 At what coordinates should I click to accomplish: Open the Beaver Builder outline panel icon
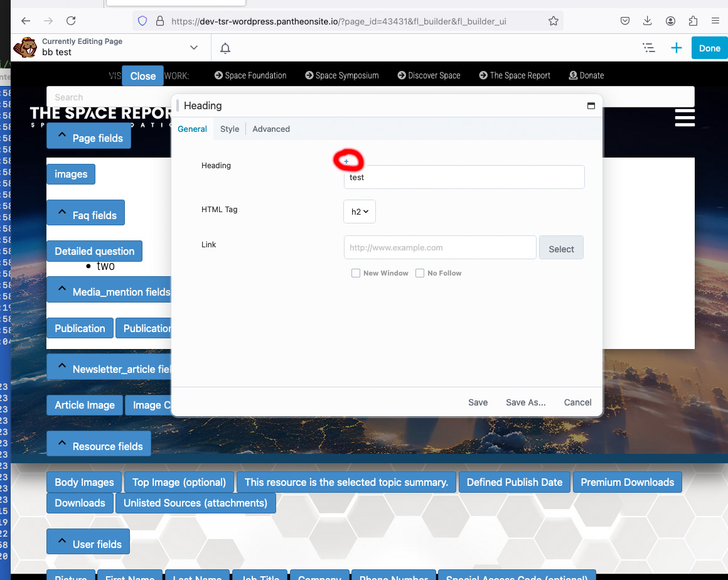[x=648, y=48]
